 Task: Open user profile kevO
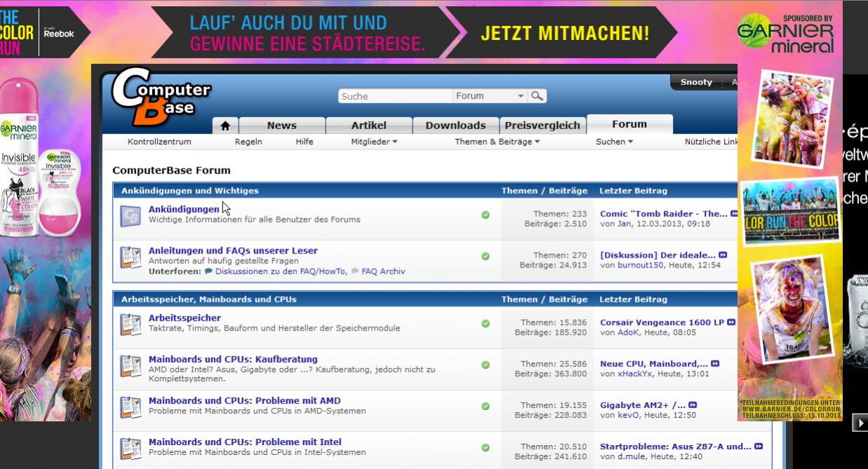click(x=629, y=416)
